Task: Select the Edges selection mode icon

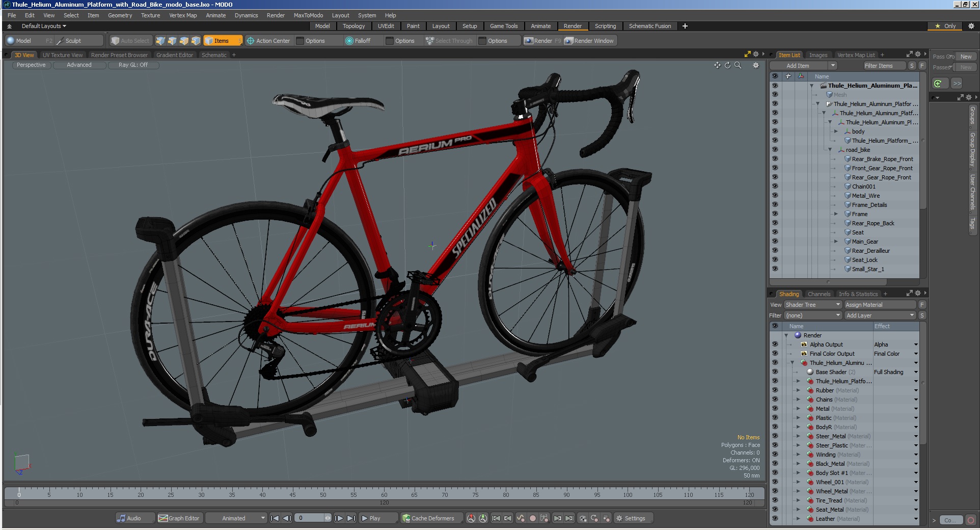Action: point(172,41)
